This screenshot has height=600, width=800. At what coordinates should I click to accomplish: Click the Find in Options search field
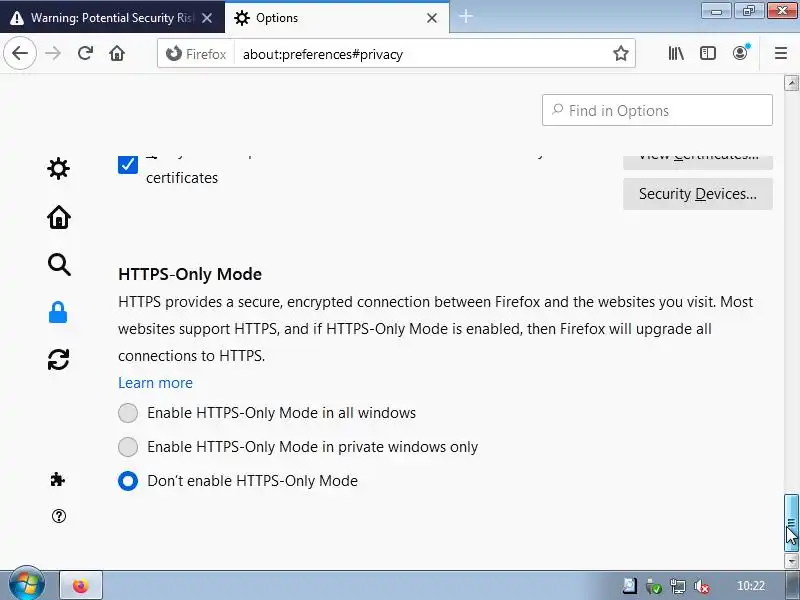coord(657,110)
